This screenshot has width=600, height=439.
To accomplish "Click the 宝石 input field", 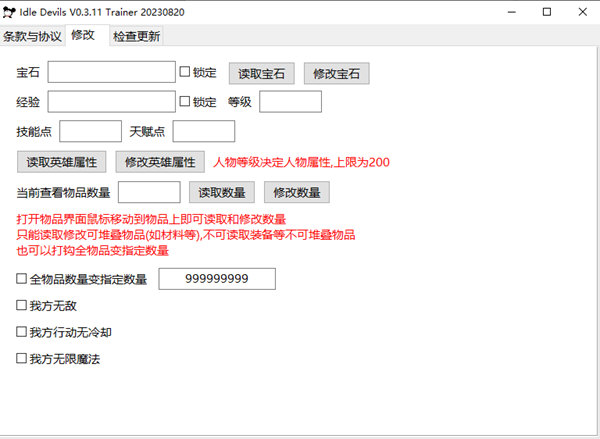I will click(x=111, y=72).
